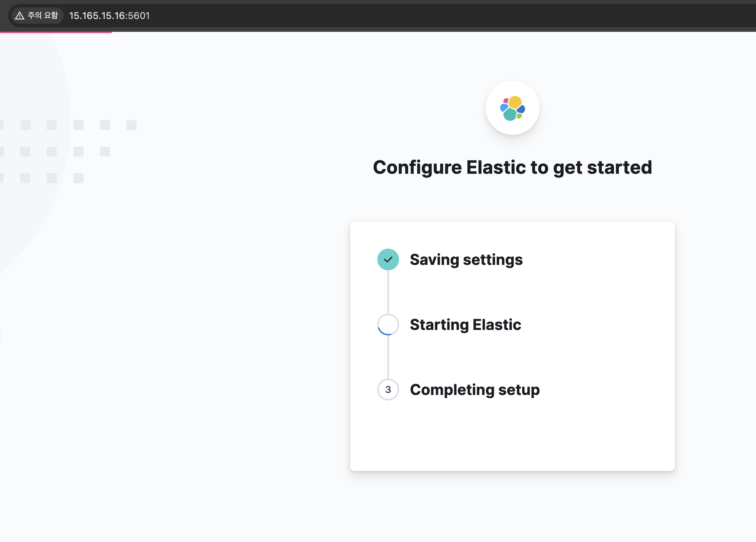Click connector line between Starting and Completing steps
The height and width of the screenshot is (542, 756).
point(388,357)
